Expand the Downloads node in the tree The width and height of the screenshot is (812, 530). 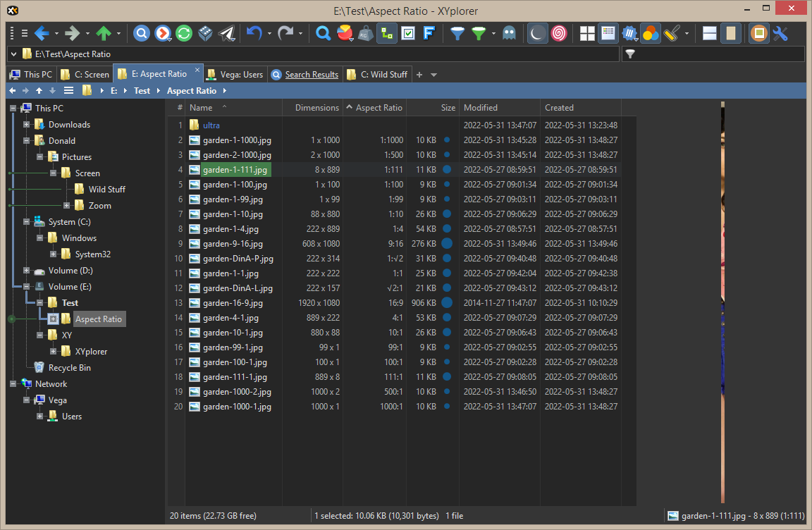[27, 125]
